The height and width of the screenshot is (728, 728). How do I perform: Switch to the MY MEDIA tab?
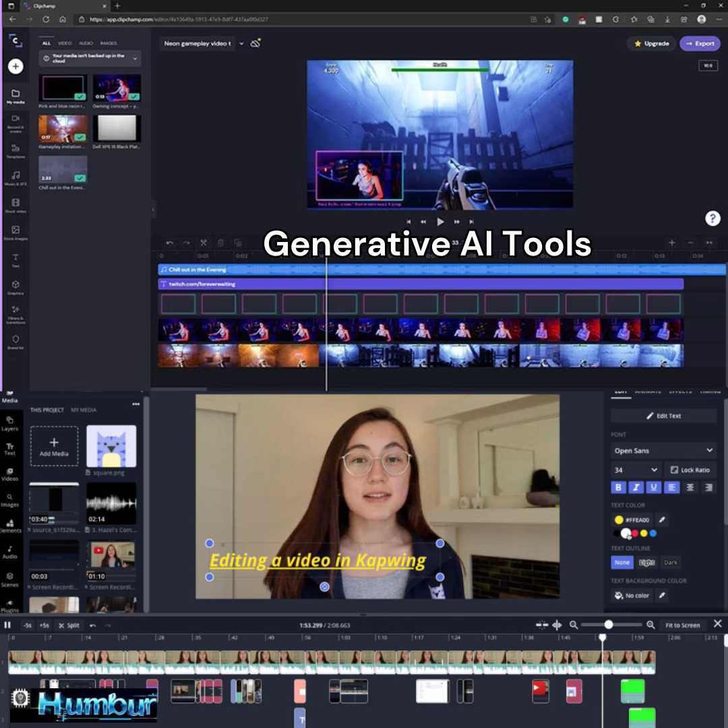[84, 410]
